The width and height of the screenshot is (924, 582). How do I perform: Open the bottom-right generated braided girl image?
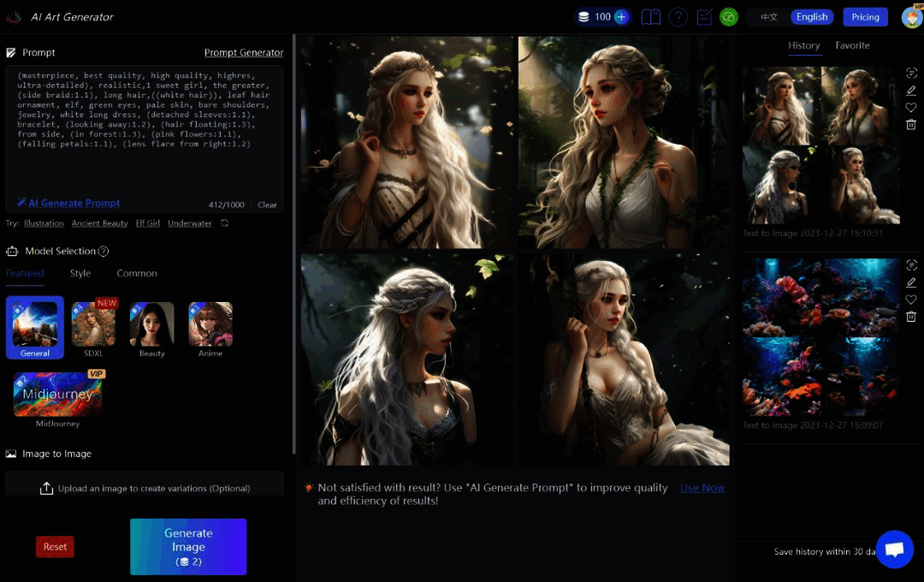click(624, 359)
